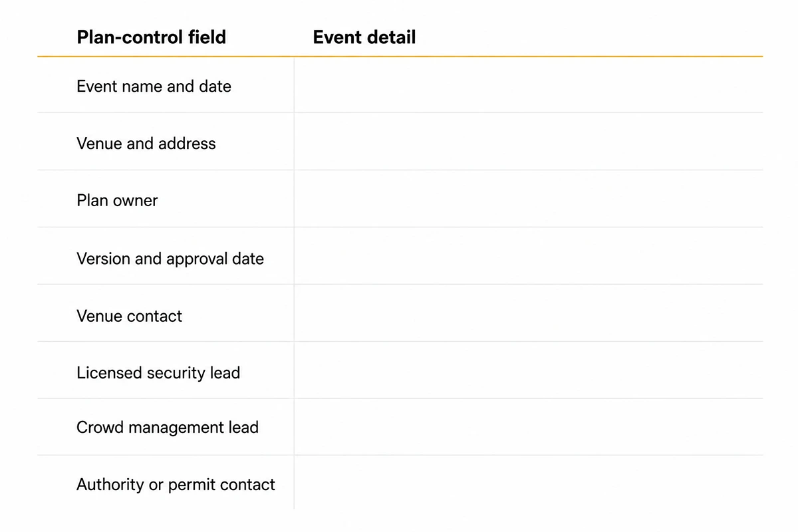This screenshot has height=532, width=798.
Task: Click the empty Crowd management lead detail cell
Action: click(529, 427)
